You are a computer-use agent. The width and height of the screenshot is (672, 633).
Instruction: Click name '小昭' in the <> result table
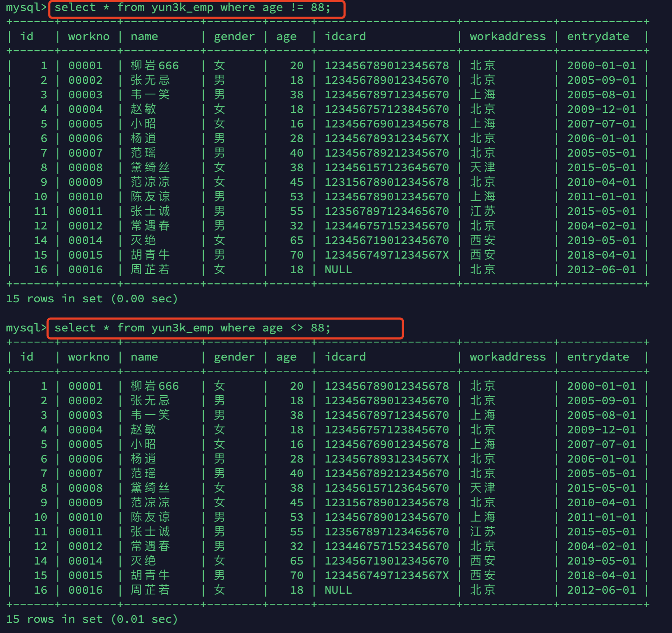143,444
